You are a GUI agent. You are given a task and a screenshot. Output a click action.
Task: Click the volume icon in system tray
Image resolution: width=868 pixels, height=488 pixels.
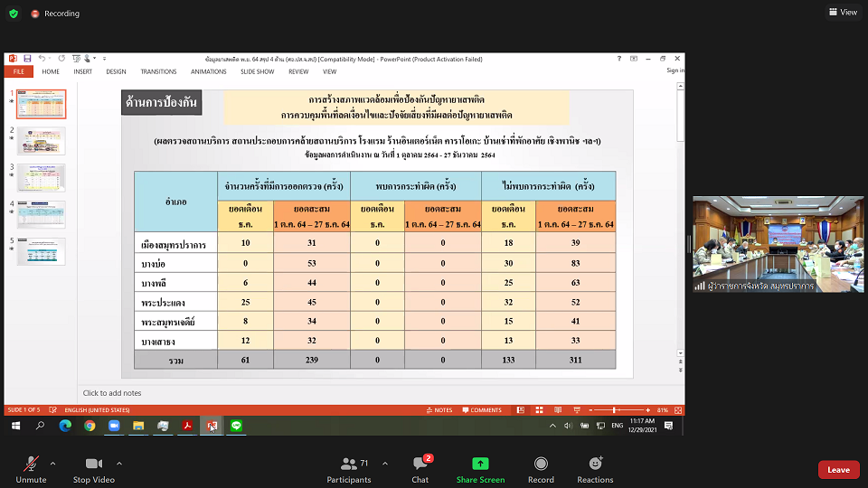coord(568,426)
